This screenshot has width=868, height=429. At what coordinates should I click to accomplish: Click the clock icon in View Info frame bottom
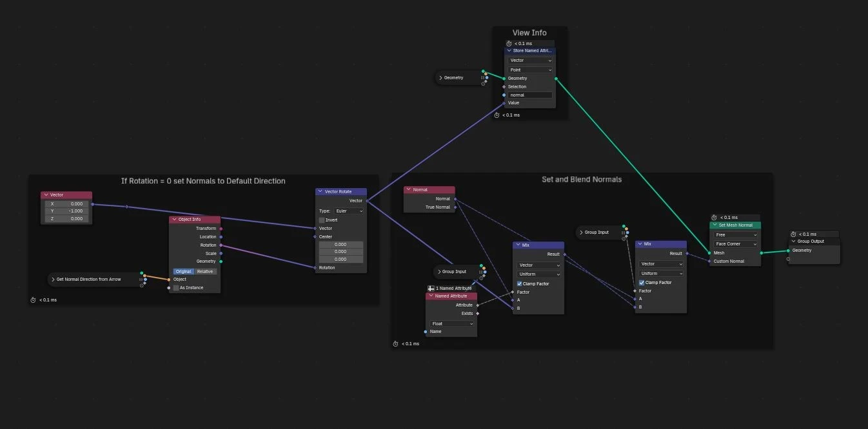pos(497,115)
